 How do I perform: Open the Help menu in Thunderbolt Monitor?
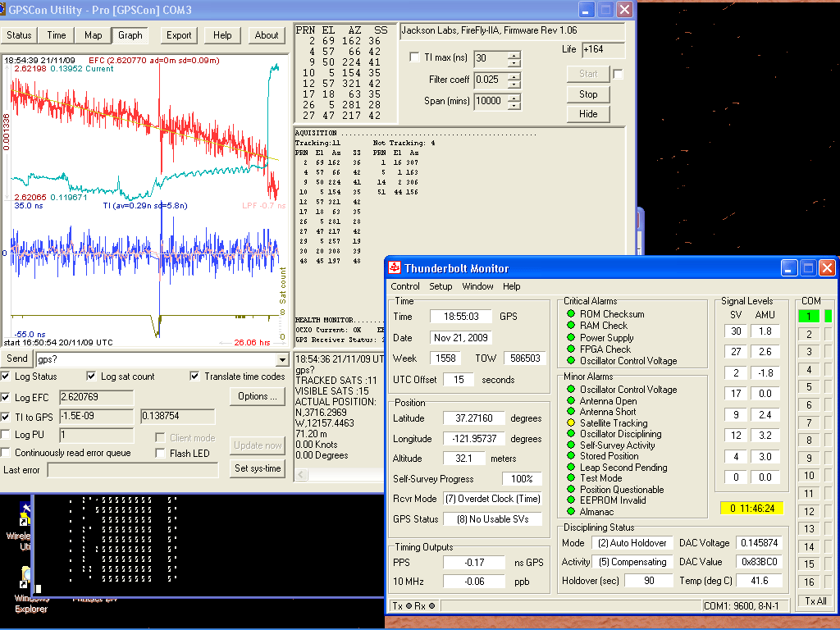click(x=511, y=286)
